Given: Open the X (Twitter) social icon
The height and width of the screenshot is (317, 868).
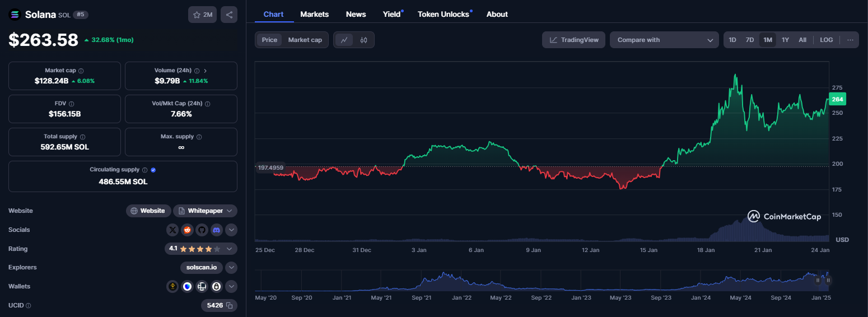Looking at the screenshot, I should (x=172, y=230).
